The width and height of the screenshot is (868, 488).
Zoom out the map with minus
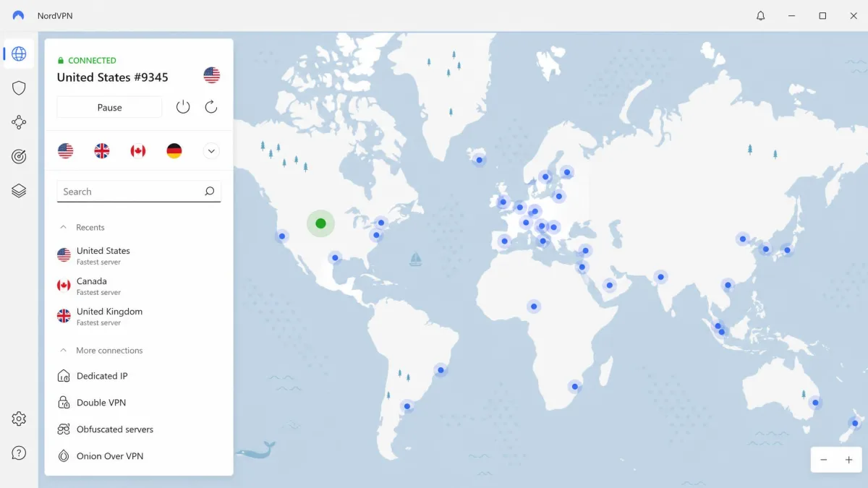[823, 460]
